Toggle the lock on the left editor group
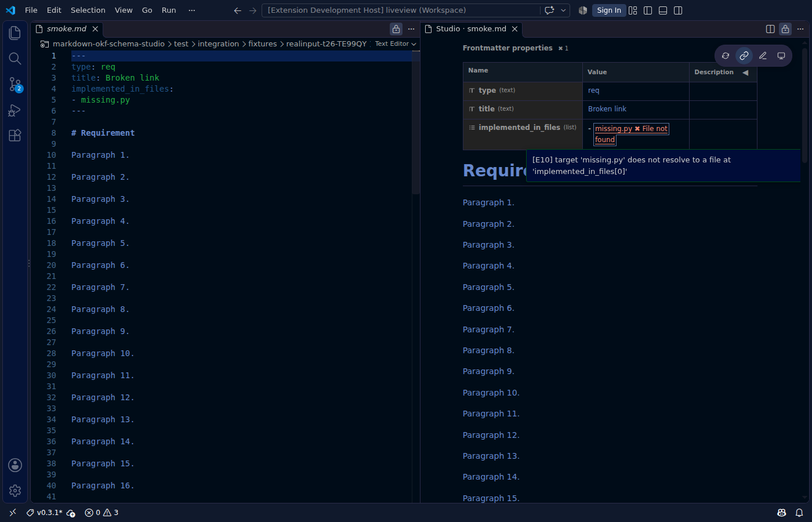The width and height of the screenshot is (812, 522). 396,29
